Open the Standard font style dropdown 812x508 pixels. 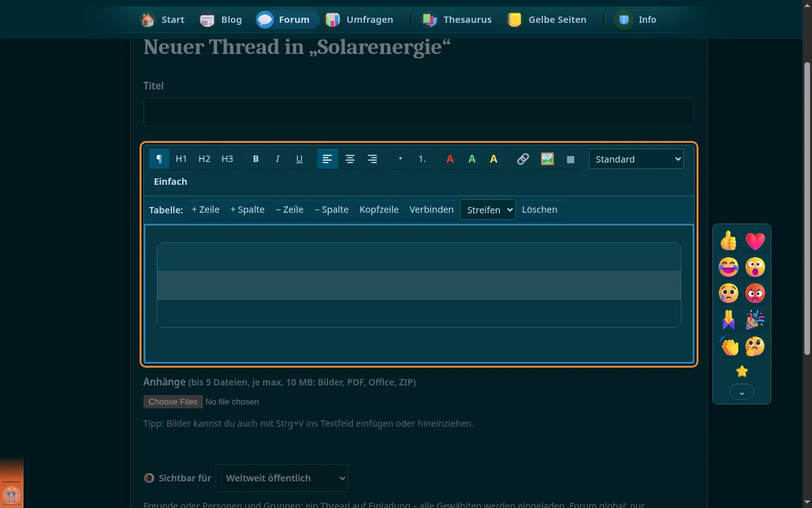click(636, 159)
